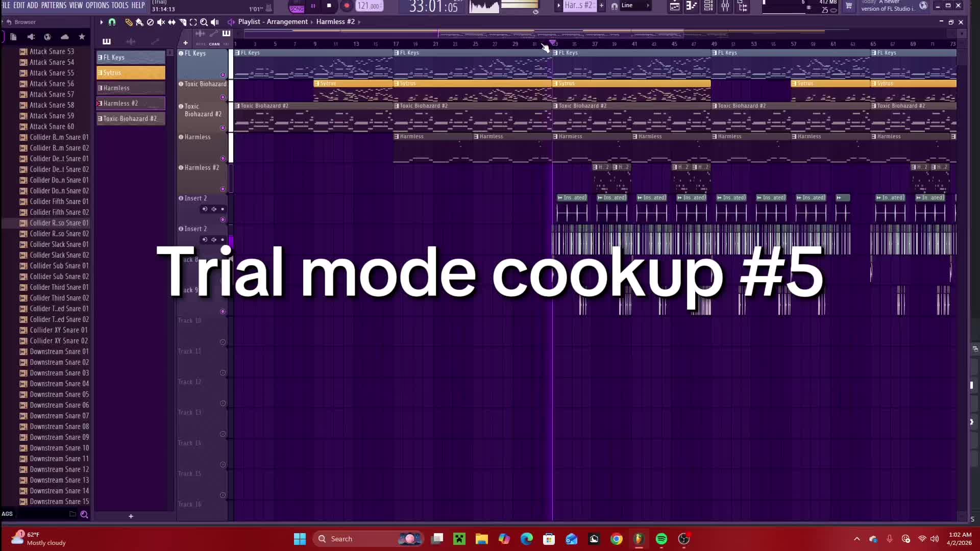Image resolution: width=980 pixels, height=551 pixels.
Task: Expand the arrow after Harmless #2 title
Action: 359,22
